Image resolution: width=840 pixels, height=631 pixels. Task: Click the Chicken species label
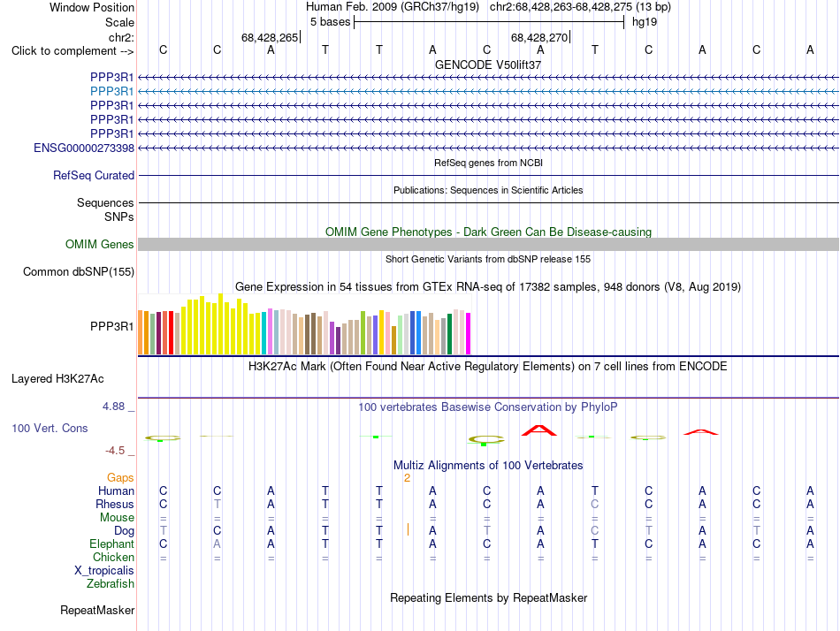coord(113,558)
